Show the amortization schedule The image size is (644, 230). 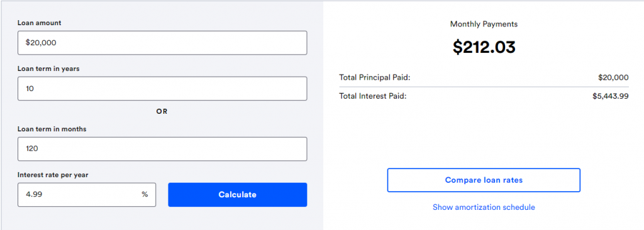point(484,207)
